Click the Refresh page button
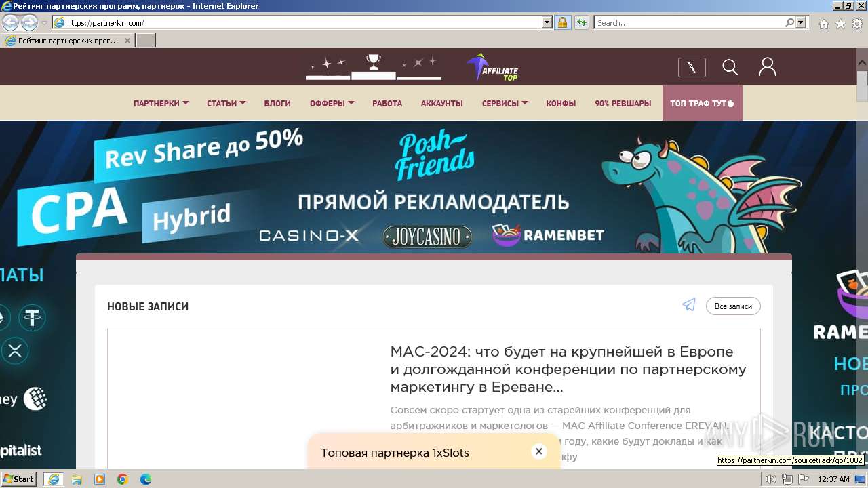The width and height of the screenshot is (868, 488). pyautogui.click(x=581, y=22)
